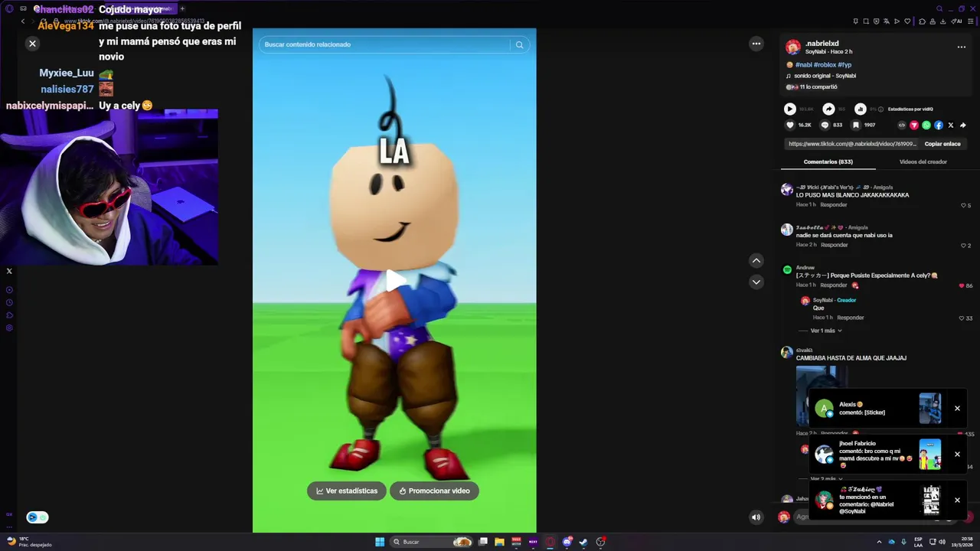Go to next video with down arrow
This screenshot has width=980, height=551.
[756, 282]
